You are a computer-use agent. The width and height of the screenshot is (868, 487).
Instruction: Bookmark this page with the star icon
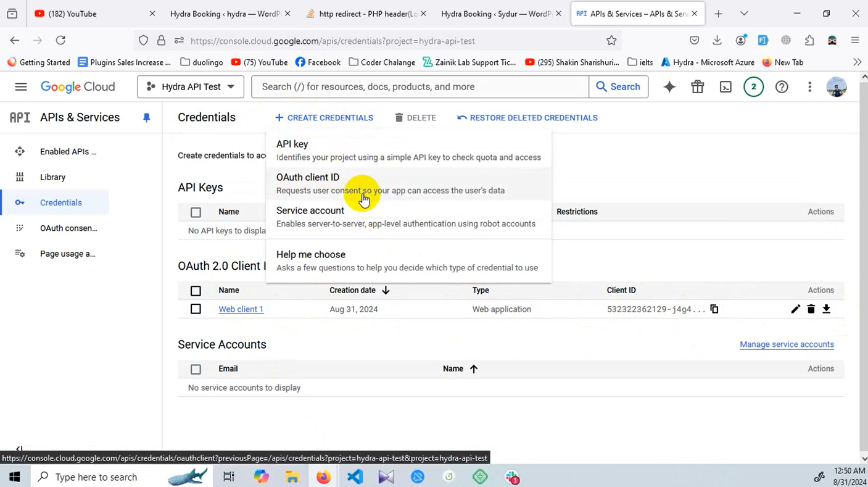click(611, 41)
